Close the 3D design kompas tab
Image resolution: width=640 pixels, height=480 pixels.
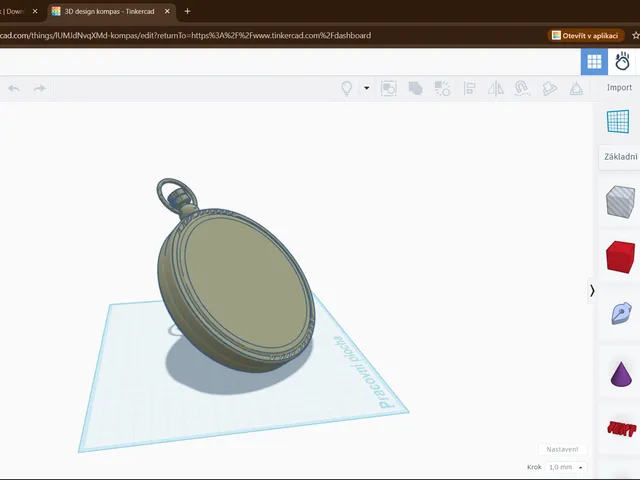(167, 11)
